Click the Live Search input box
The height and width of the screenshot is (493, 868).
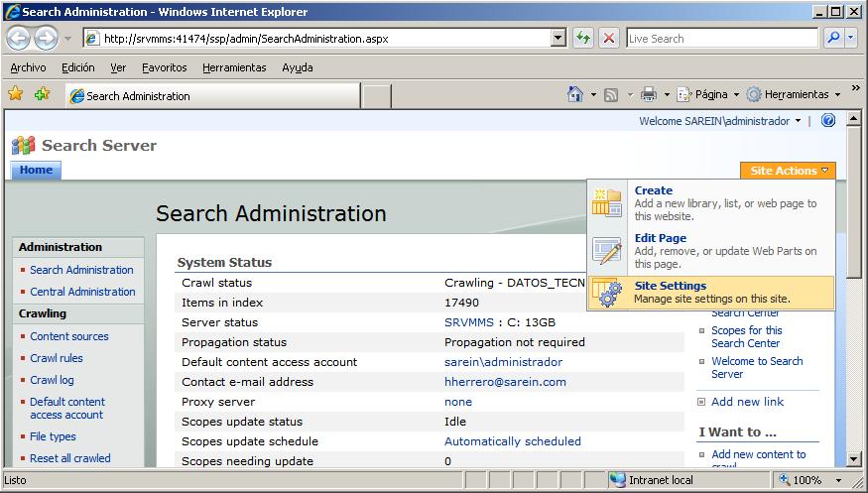tap(722, 39)
